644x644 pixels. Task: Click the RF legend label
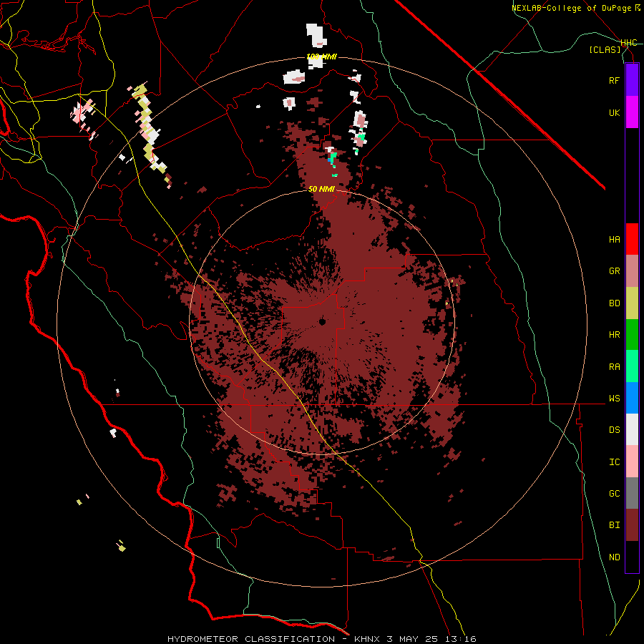tap(614, 80)
